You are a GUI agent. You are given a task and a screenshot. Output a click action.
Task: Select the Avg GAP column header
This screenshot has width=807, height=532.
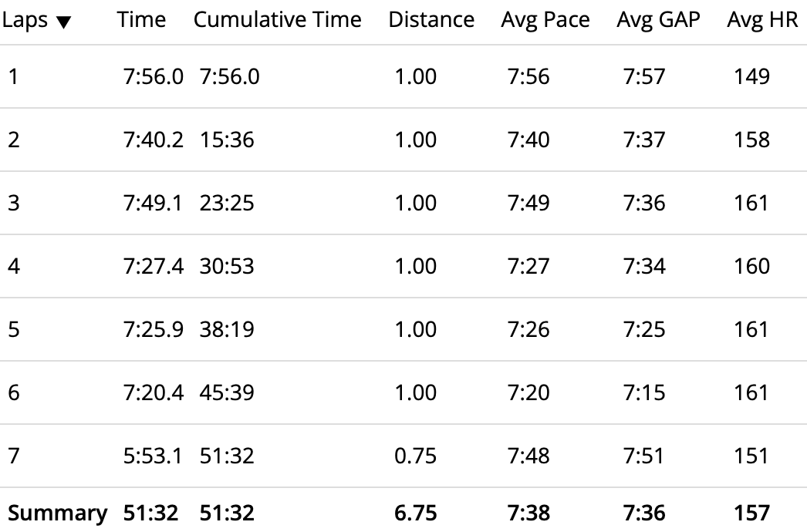coord(658,20)
